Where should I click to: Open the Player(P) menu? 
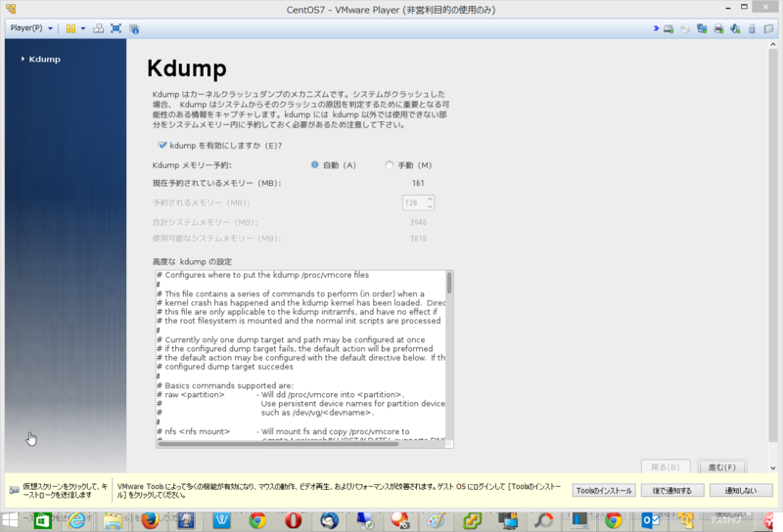pos(31,28)
